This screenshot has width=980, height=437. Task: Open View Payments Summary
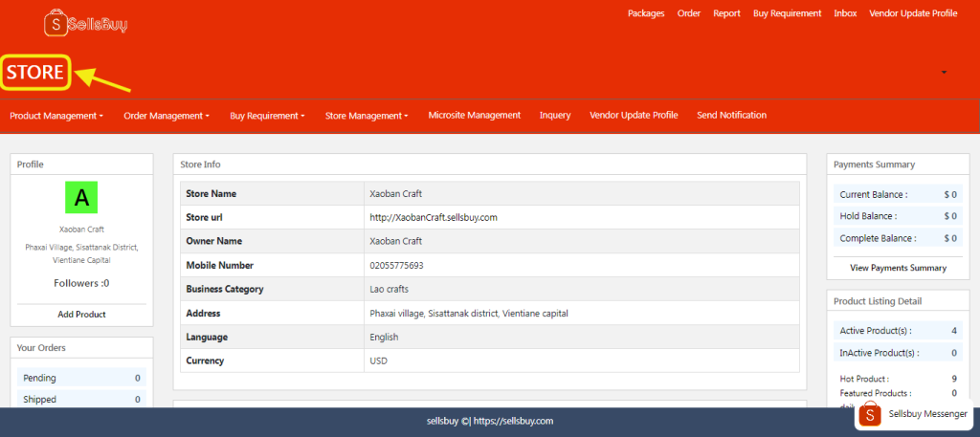coord(898,268)
